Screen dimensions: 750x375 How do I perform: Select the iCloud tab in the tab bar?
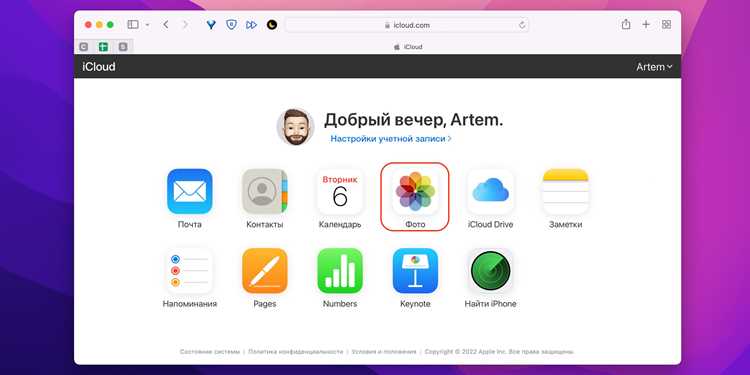pyautogui.click(x=408, y=47)
